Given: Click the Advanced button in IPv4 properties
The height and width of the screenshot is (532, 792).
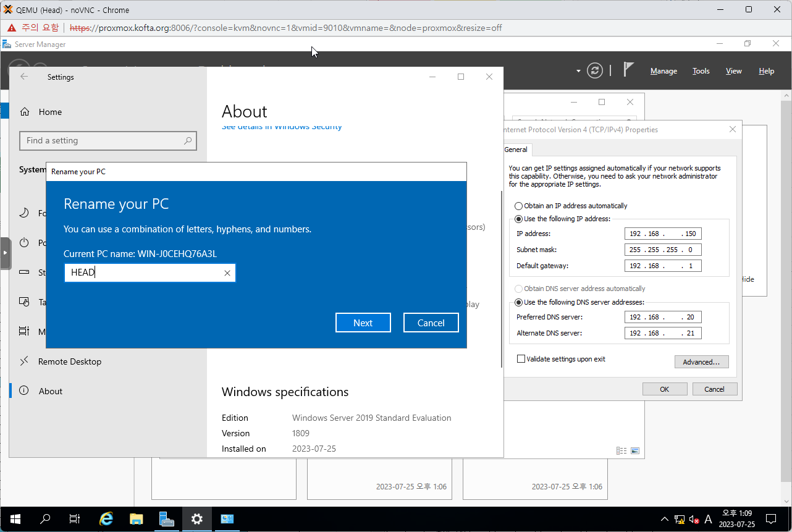Looking at the screenshot, I should point(701,362).
